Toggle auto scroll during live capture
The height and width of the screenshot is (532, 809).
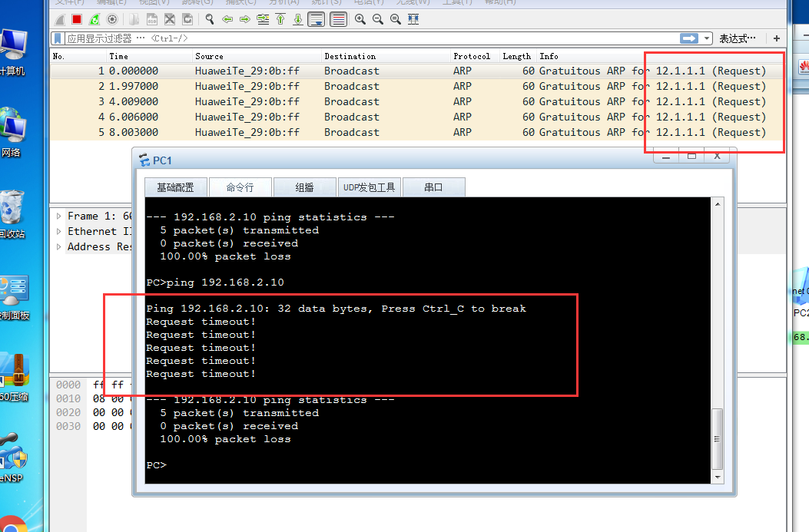(x=317, y=20)
